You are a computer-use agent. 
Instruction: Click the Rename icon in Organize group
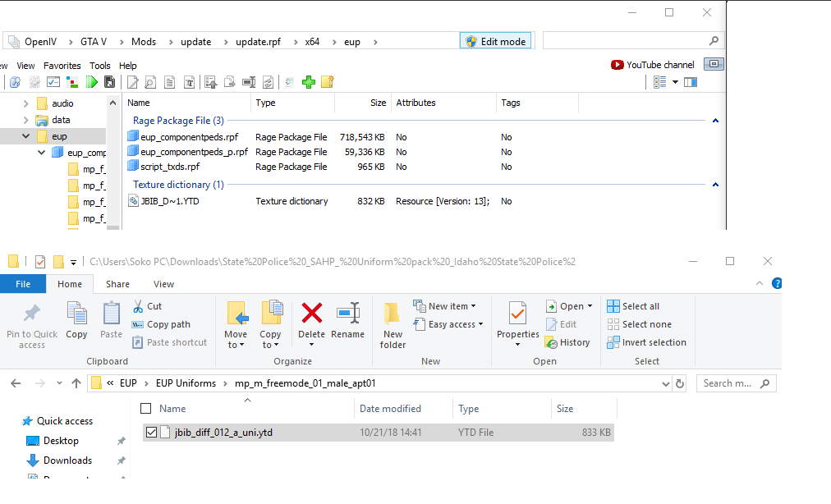348,313
